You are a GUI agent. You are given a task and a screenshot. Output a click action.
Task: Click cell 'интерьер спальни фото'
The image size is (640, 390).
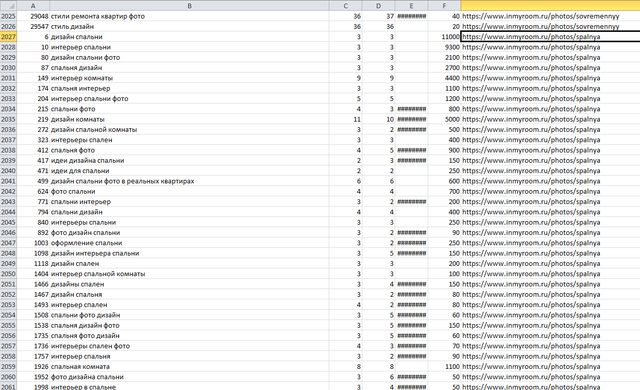(x=189, y=98)
